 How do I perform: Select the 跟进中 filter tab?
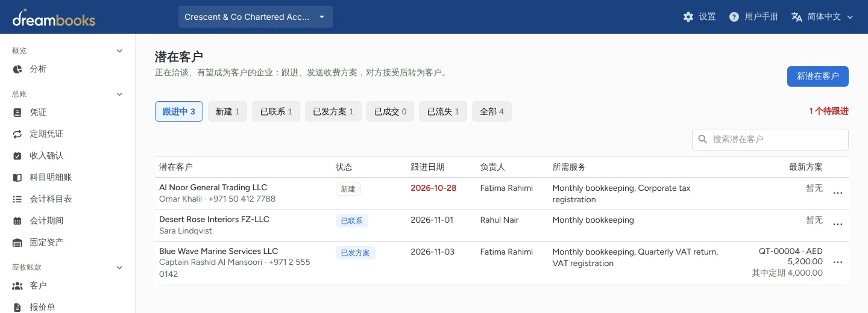pos(179,111)
